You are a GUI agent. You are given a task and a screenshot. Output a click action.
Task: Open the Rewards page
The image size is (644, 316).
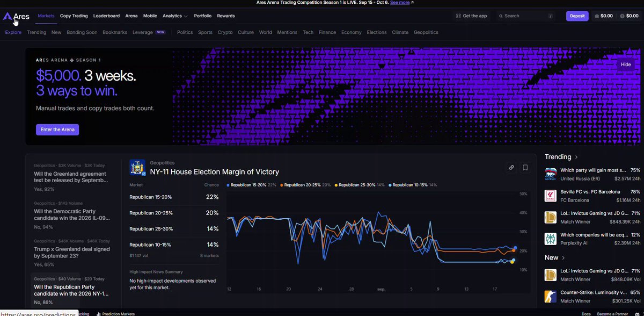click(x=226, y=16)
